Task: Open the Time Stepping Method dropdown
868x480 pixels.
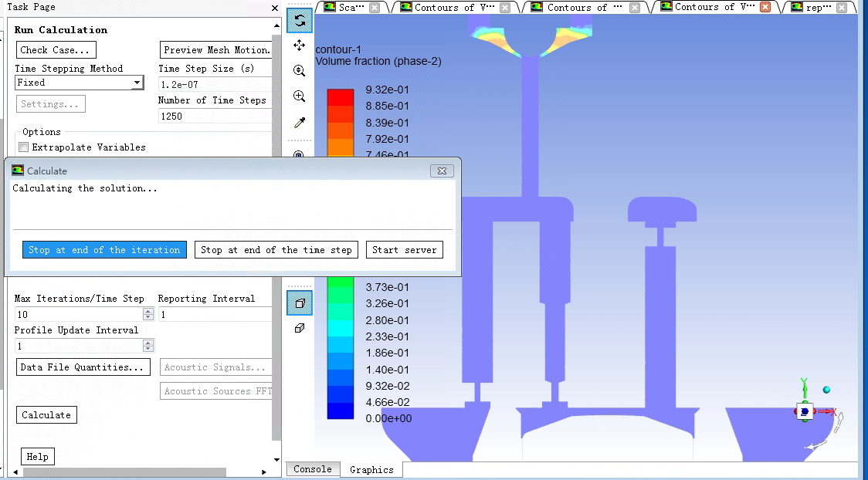Action: tap(137, 83)
